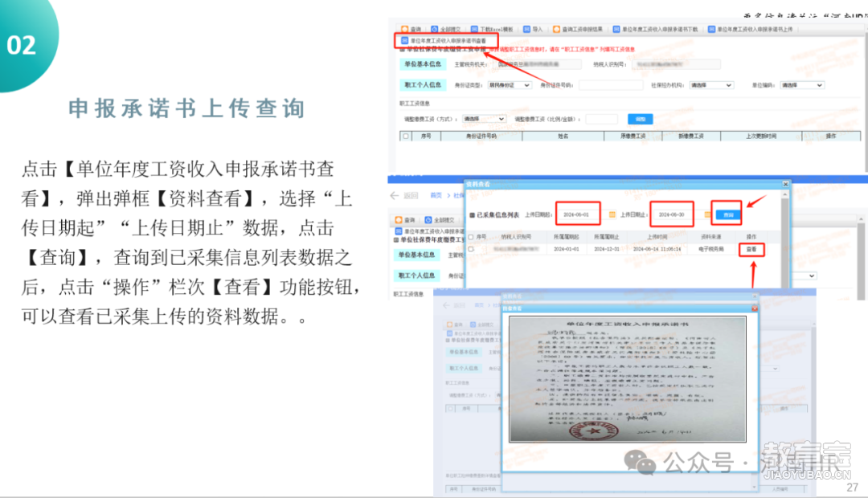
Task: Click the 身份证件号码 input field
Action: tap(611, 85)
